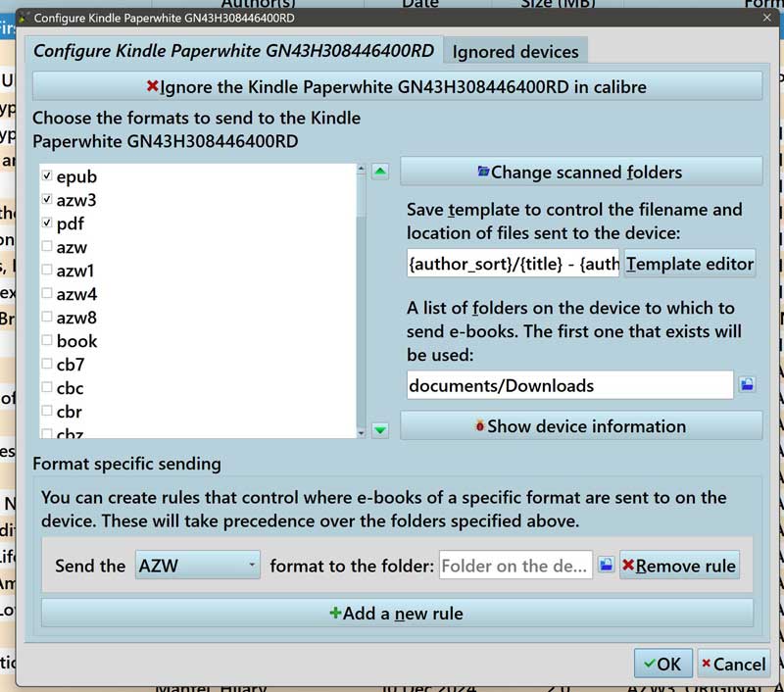The width and height of the screenshot is (784, 692).
Task: Cancel the device configuration dialog
Action: click(x=733, y=664)
